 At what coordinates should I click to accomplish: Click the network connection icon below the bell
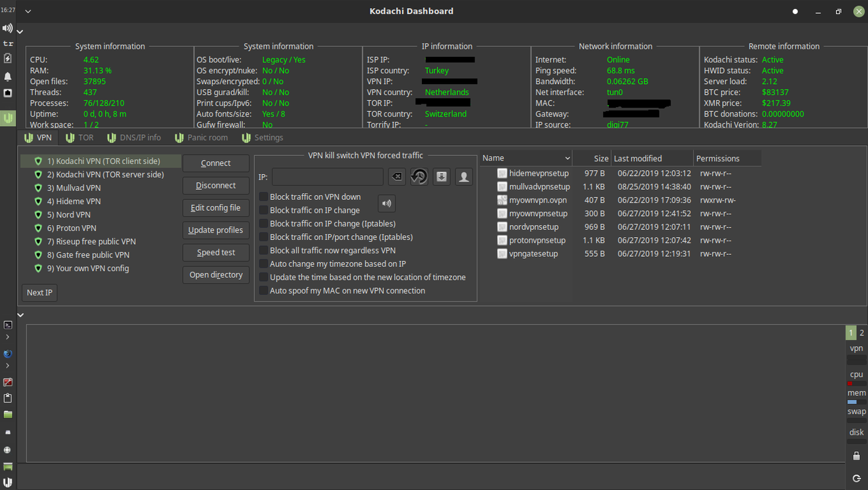point(7,92)
